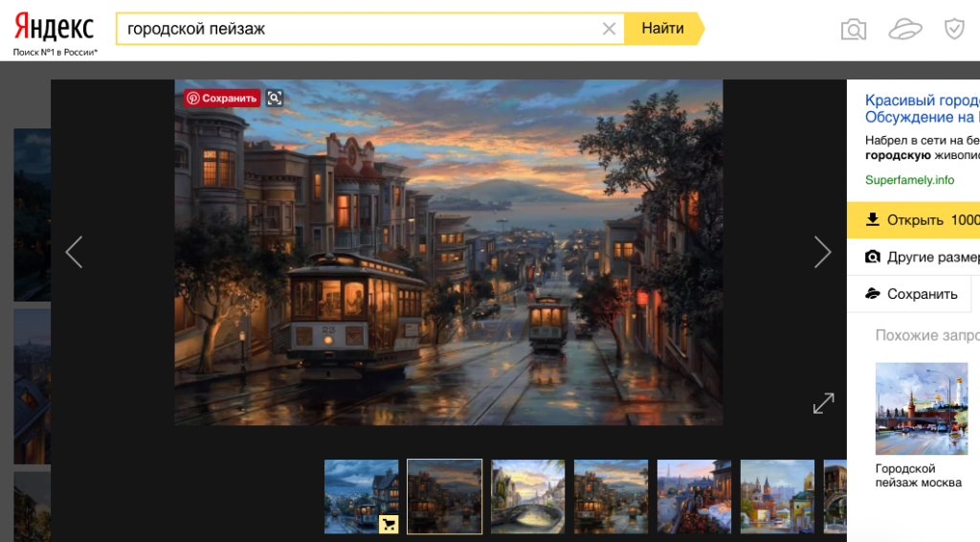This screenshot has height=542, width=980.
Task: Open search by image camera icon
Action: coord(853,30)
